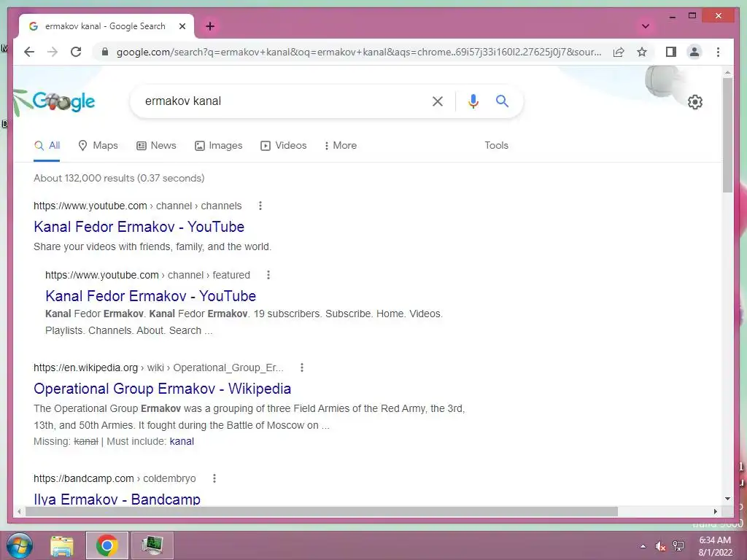Click the vertical scrollbar up arrow
This screenshot has width=747, height=560.
pos(727,73)
